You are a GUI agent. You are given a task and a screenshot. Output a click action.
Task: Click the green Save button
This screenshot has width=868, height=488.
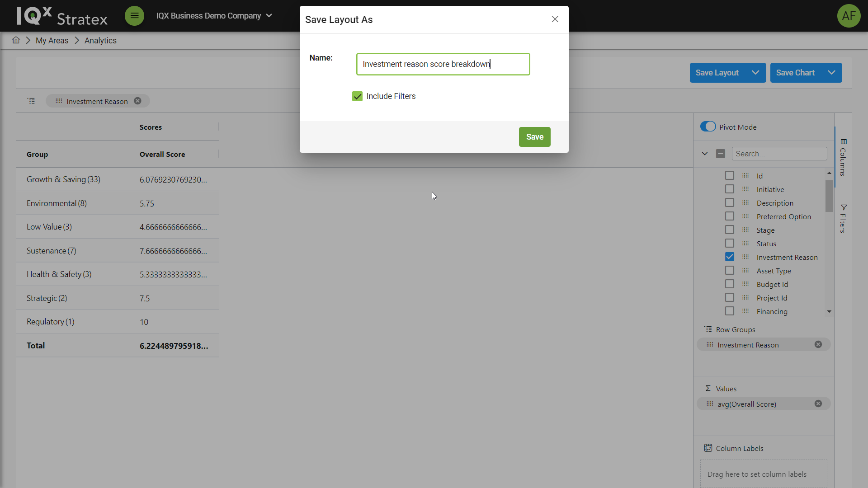534,137
